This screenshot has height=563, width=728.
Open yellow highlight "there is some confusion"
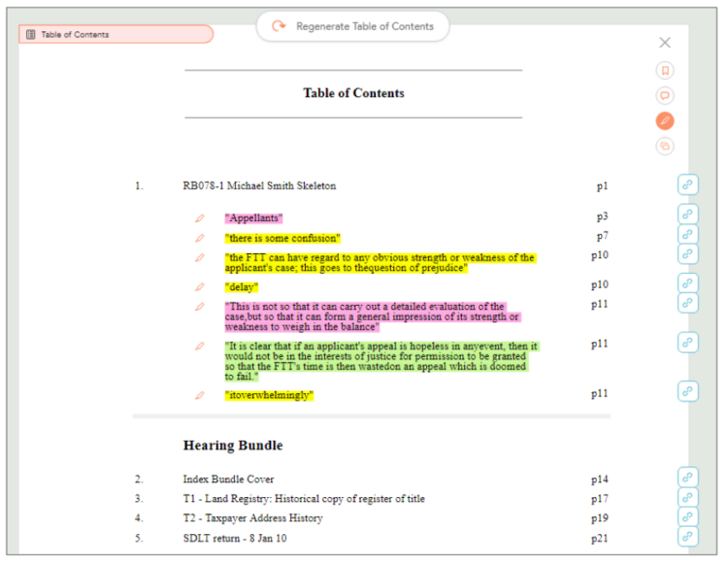(x=282, y=238)
